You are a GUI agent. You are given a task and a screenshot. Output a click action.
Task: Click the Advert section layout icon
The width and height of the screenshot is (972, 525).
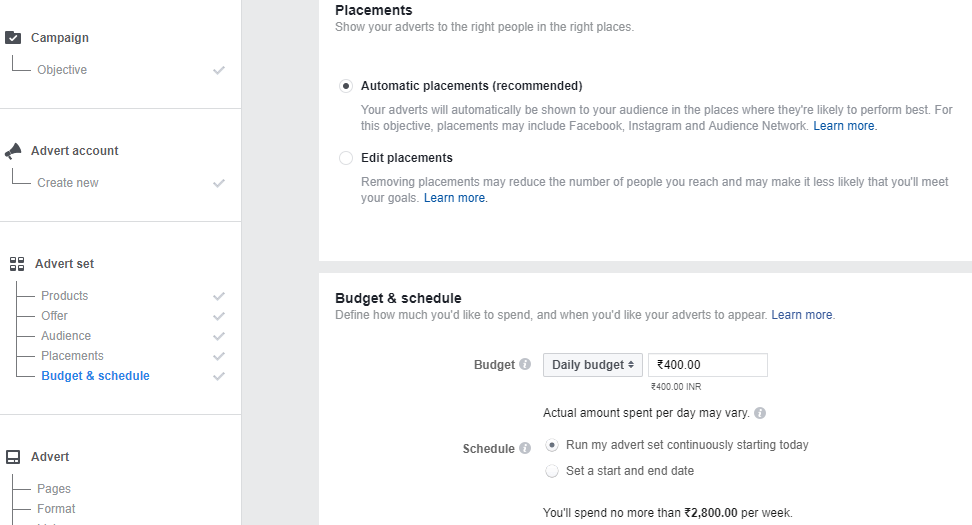click(x=13, y=457)
